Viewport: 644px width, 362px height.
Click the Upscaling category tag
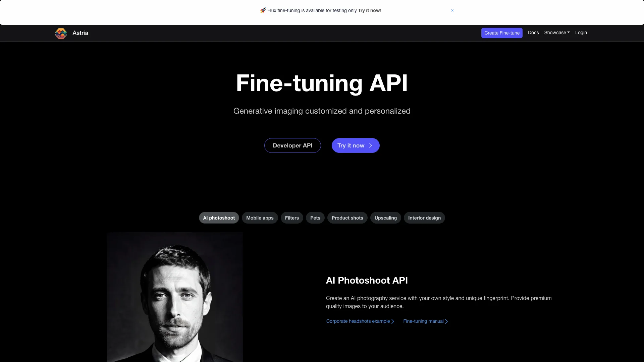click(386, 218)
